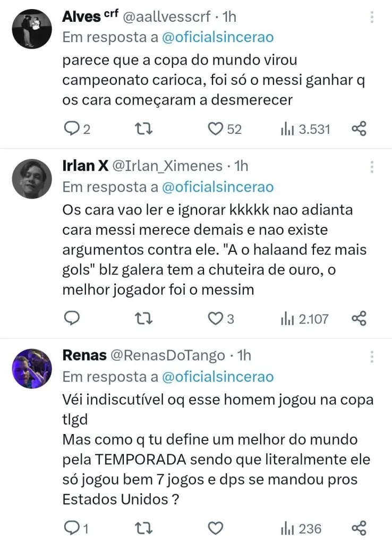The image size is (392, 544).
Task: Share the tweet from Renas
Action: [x=360, y=528]
